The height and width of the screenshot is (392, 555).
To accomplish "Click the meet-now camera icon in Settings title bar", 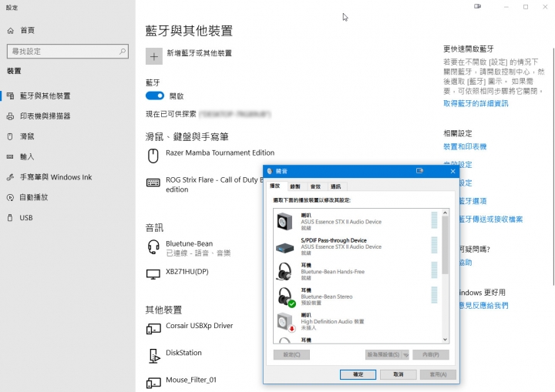I will (477, 6).
